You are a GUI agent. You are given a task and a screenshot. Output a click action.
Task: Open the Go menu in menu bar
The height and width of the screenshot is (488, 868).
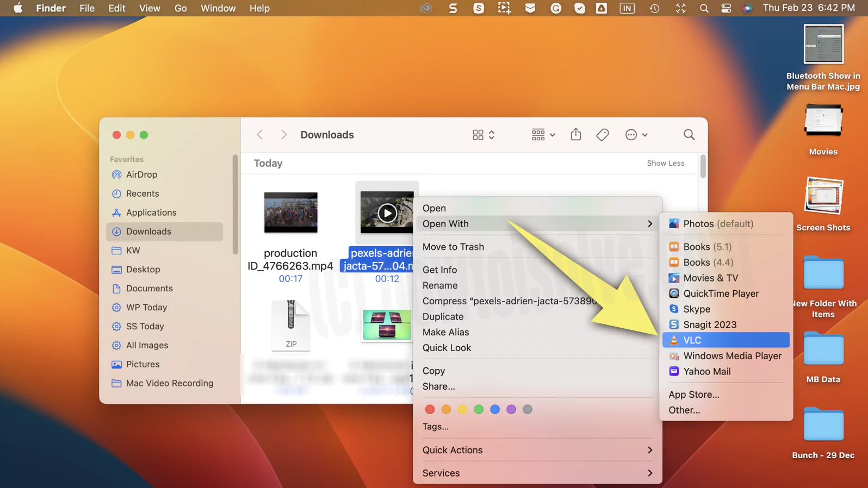[181, 8]
